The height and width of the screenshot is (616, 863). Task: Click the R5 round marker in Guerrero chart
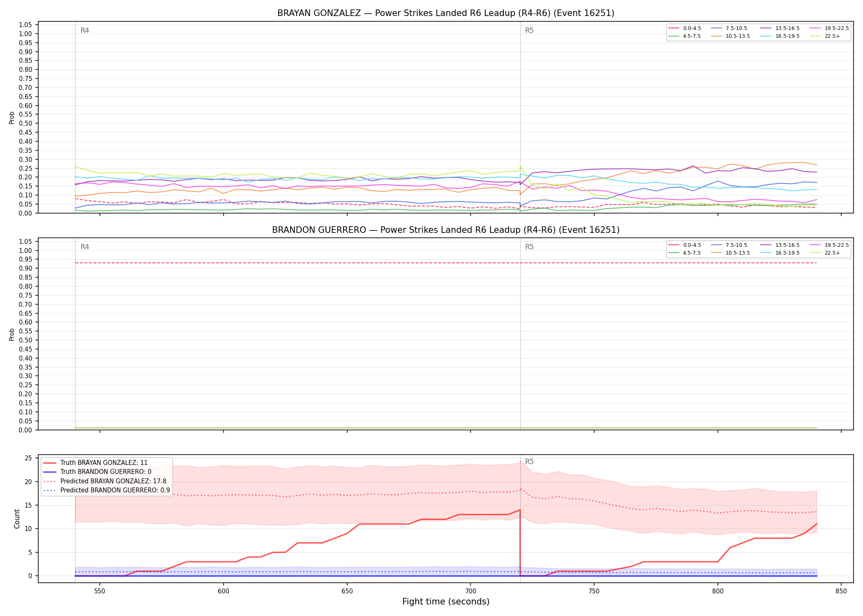529,247
